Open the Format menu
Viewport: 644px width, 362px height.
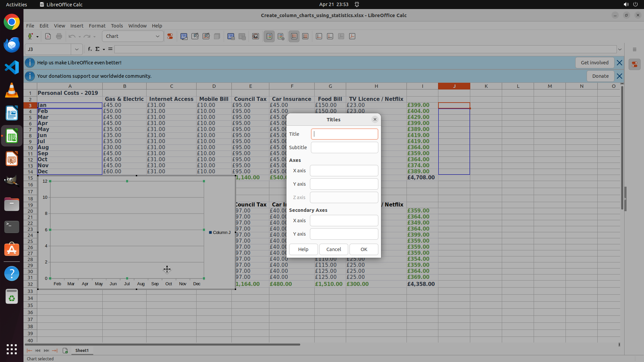97,26
